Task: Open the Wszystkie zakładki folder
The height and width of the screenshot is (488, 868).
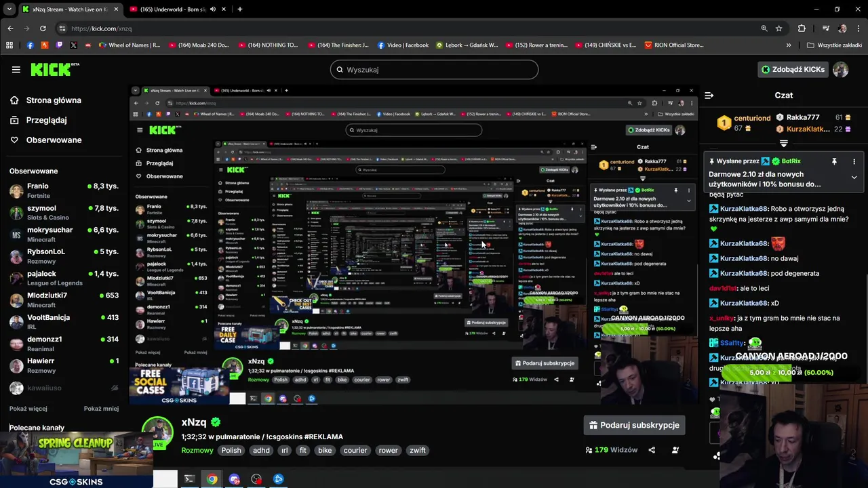Action: (834, 45)
